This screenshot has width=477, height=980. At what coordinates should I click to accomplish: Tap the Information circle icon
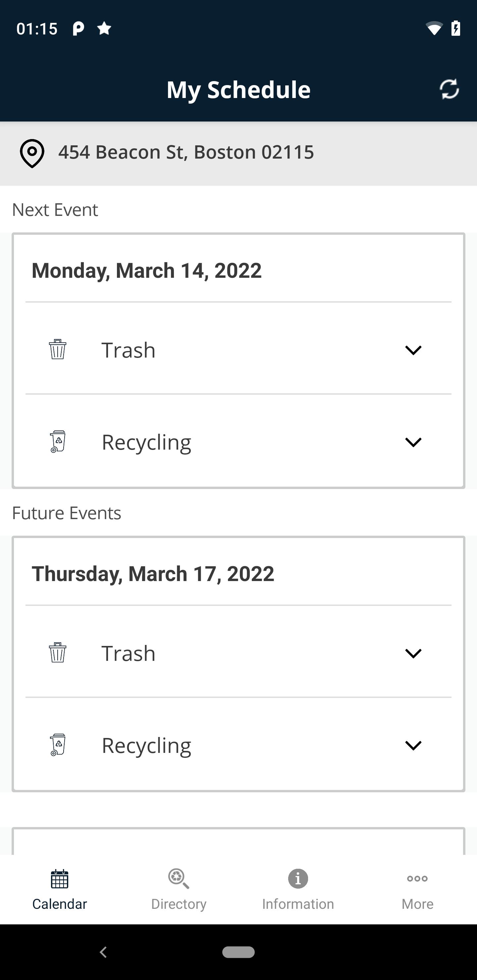tap(298, 878)
